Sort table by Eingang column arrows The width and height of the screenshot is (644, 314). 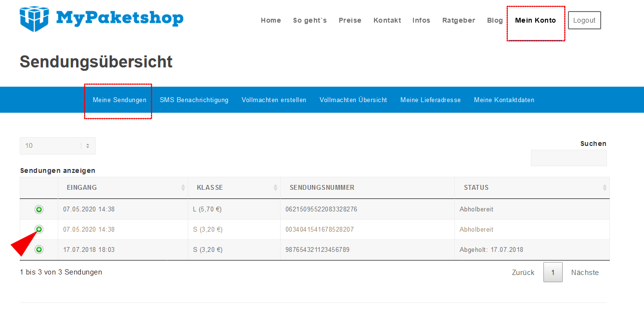point(183,188)
